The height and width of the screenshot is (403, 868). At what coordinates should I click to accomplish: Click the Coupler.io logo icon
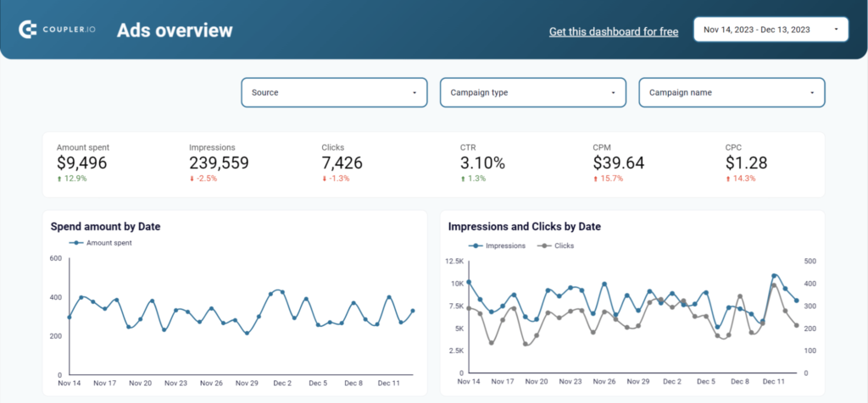click(x=27, y=30)
